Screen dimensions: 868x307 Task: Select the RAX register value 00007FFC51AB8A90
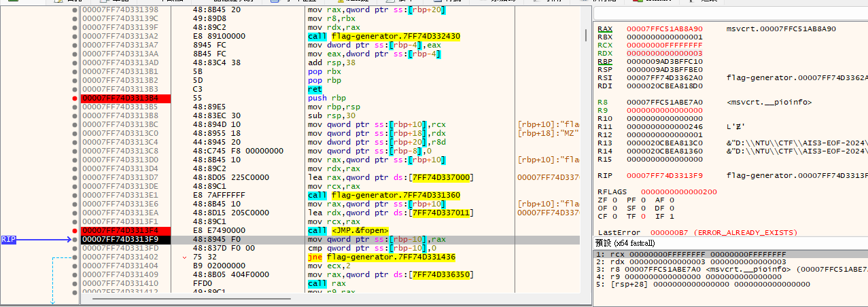click(665, 29)
